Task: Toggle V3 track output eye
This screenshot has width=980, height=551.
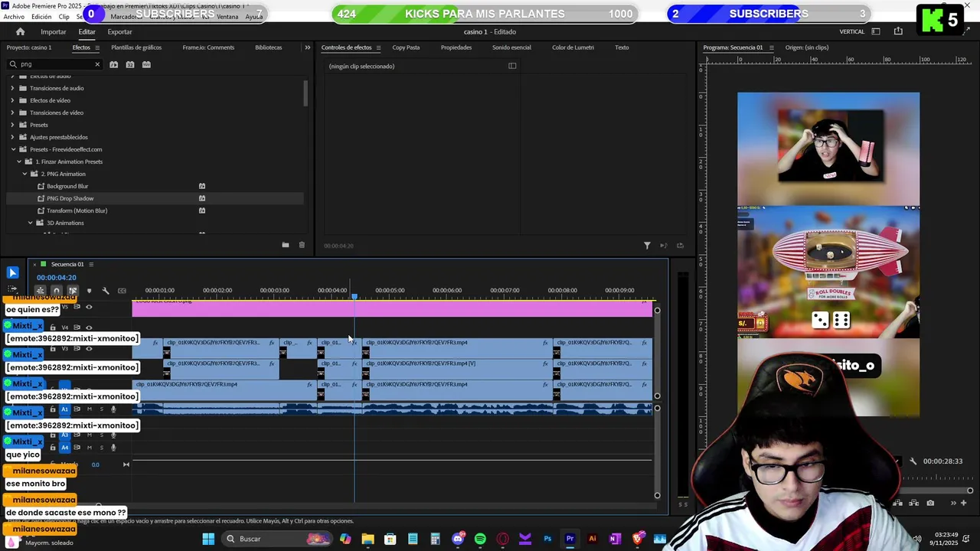Action: pyautogui.click(x=89, y=349)
